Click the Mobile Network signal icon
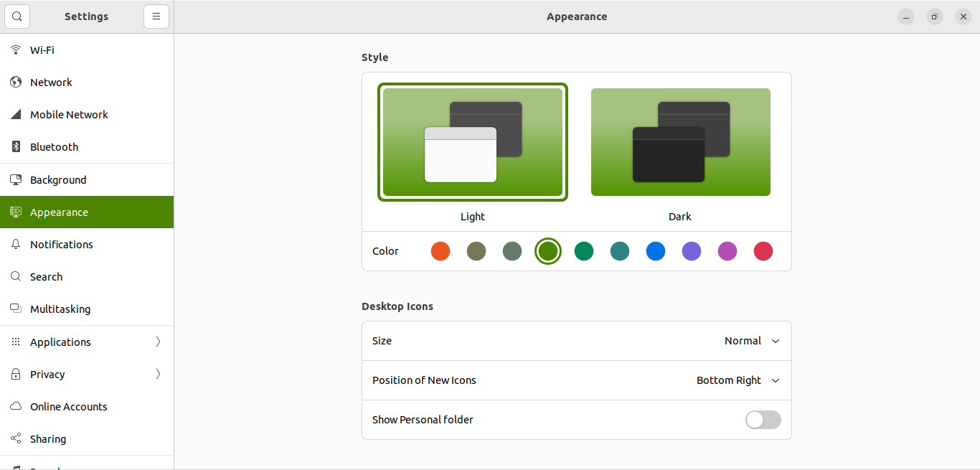 [15, 114]
